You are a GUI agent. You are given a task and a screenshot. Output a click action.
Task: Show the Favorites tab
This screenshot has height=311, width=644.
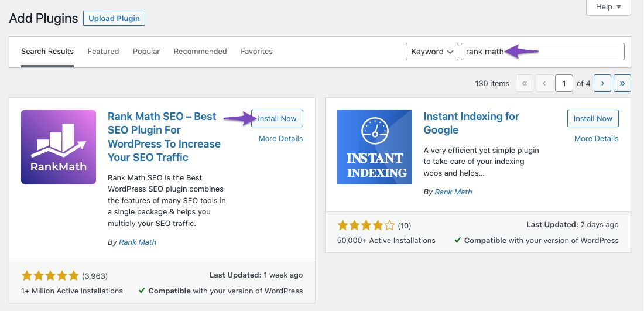click(x=256, y=52)
